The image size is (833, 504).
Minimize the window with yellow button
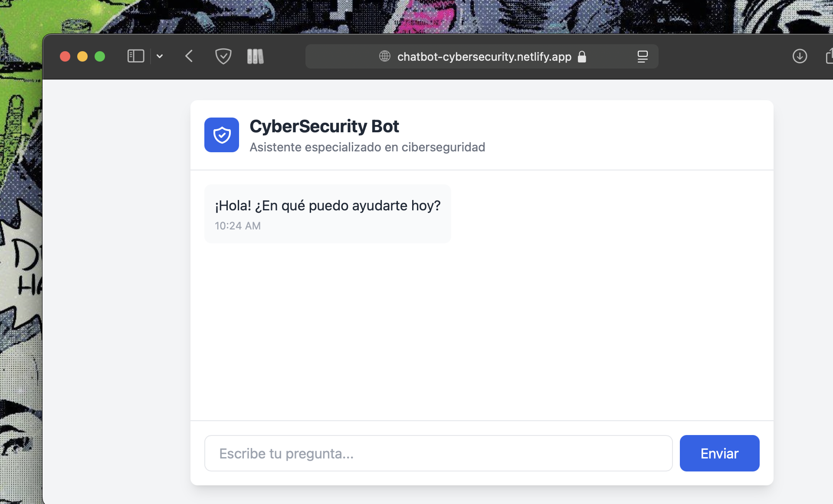(82, 56)
